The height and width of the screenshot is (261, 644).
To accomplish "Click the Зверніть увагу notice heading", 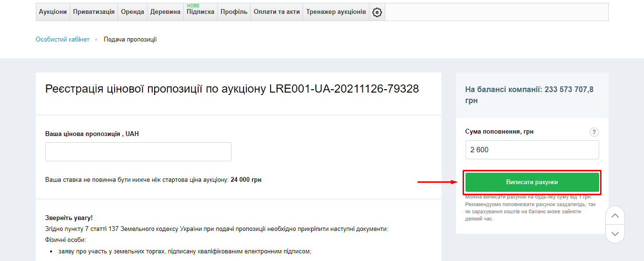I will pyautogui.click(x=69, y=218).
